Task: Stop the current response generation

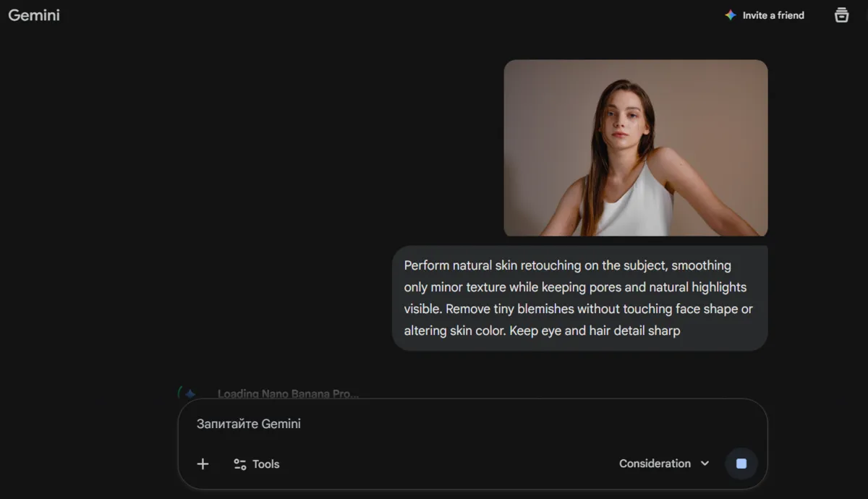Action: 741,464
